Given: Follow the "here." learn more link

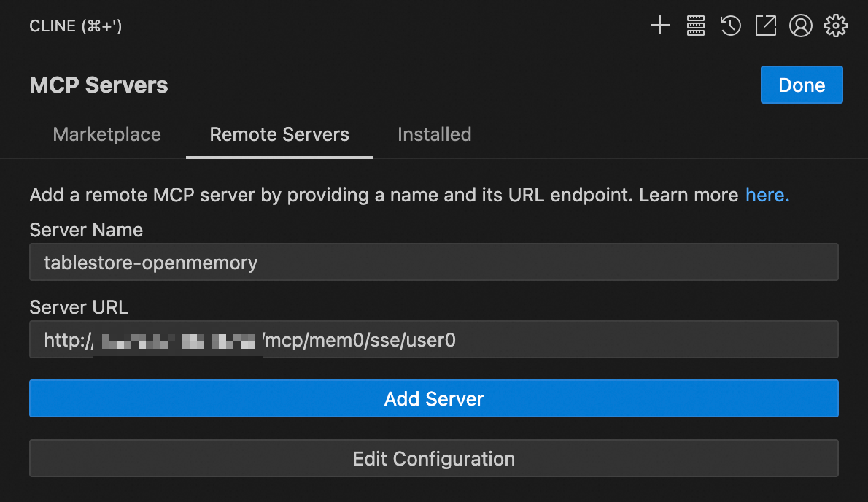Looking at the screenshot, I should pos(767,195).
